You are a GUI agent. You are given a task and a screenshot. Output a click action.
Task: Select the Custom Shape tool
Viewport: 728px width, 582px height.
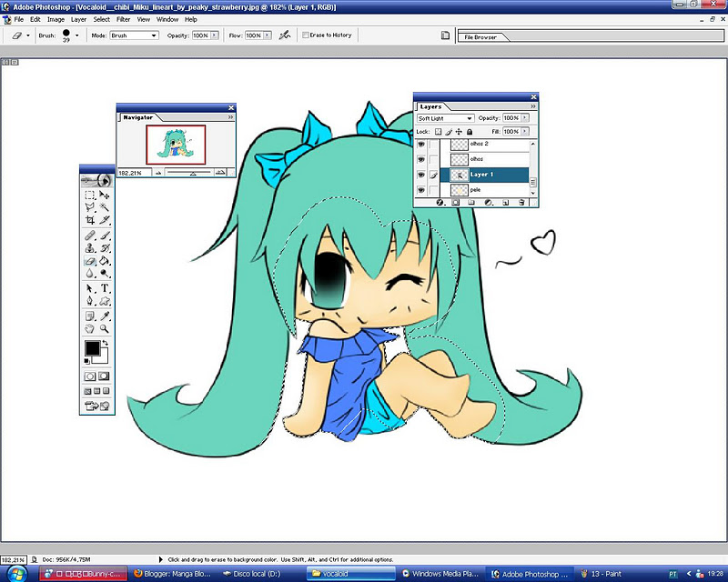click(105, 301)
